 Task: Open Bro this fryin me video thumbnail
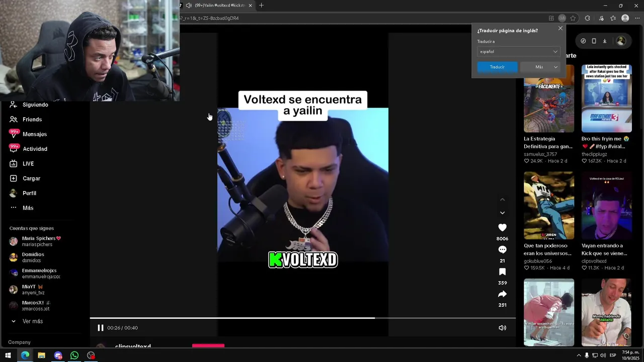[x=607, y=99]
